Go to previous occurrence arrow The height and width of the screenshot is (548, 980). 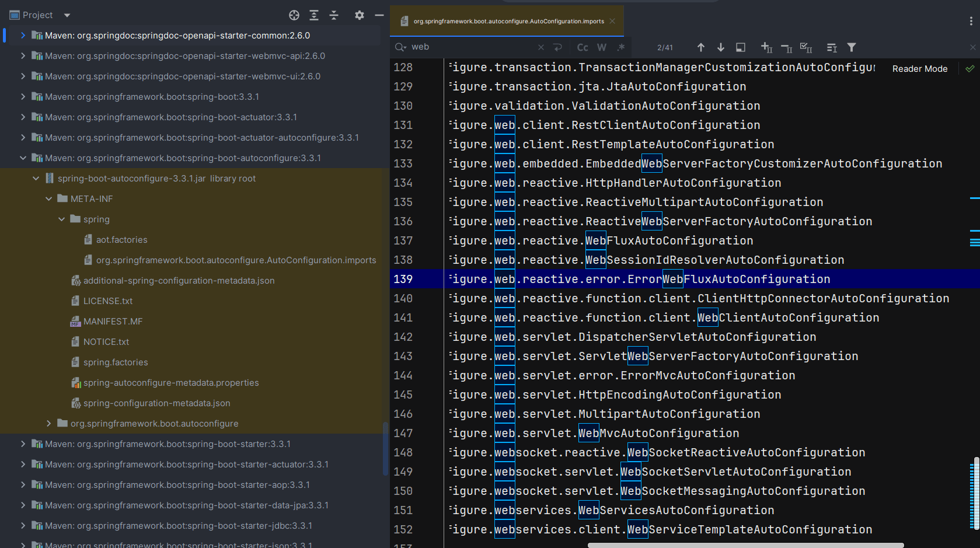tap(701, 47)
